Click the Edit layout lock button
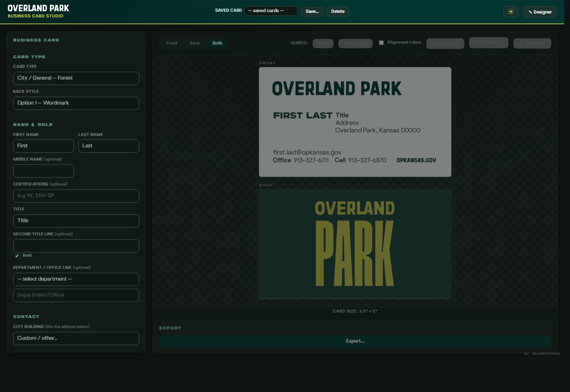Image resolution: width=570 pixels, height=392 pixels. [x=532, y=43]
